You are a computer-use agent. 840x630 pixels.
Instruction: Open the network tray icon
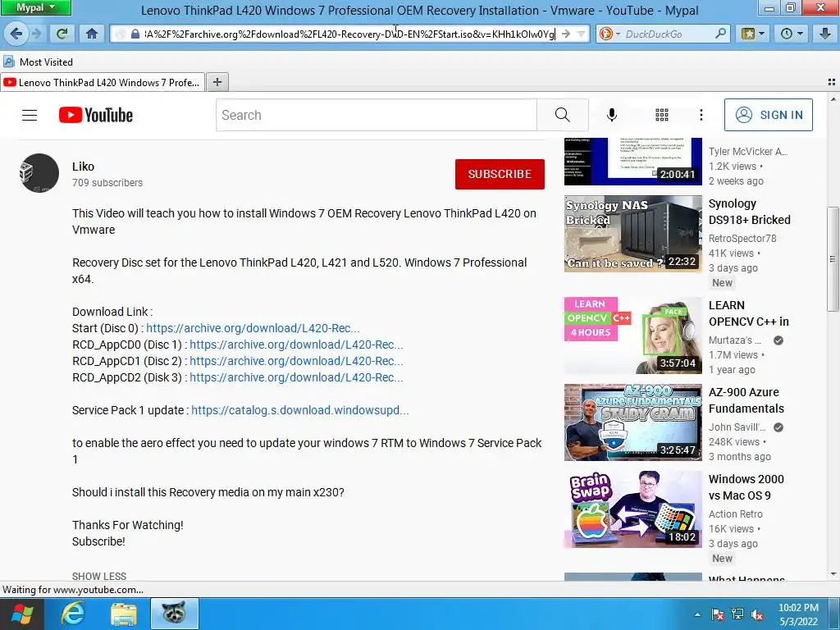point(737,614)
